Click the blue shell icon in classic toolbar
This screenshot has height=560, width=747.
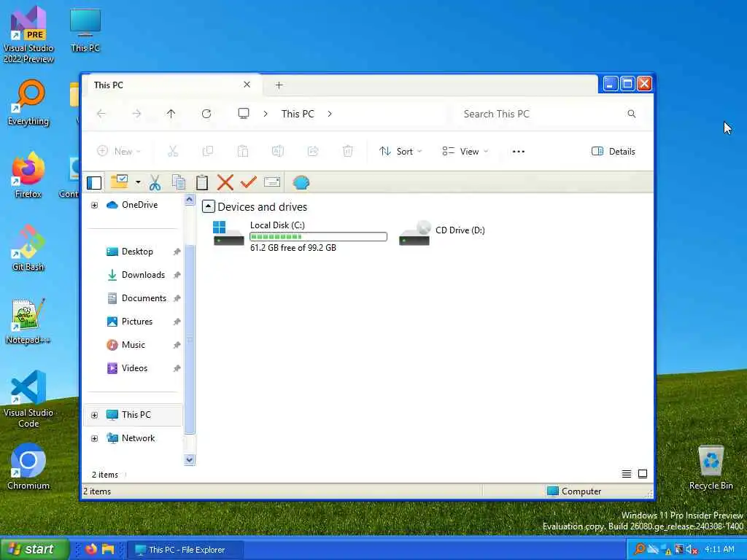(x=301, y=182)
